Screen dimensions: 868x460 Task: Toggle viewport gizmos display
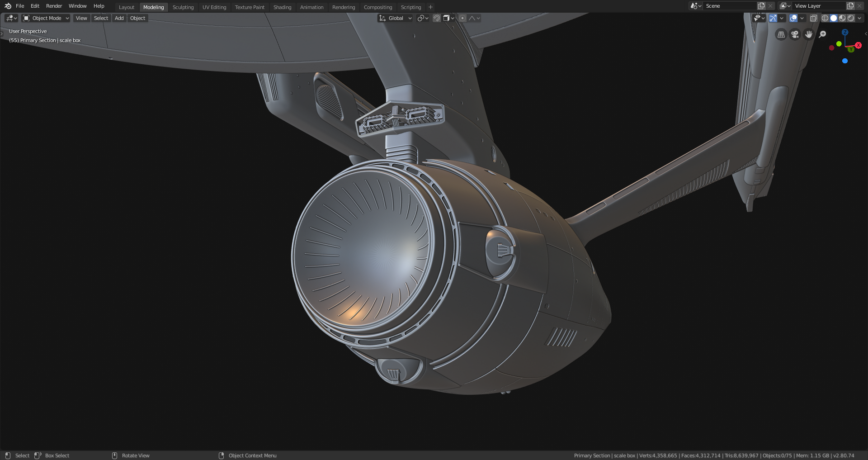coord(773,18)
